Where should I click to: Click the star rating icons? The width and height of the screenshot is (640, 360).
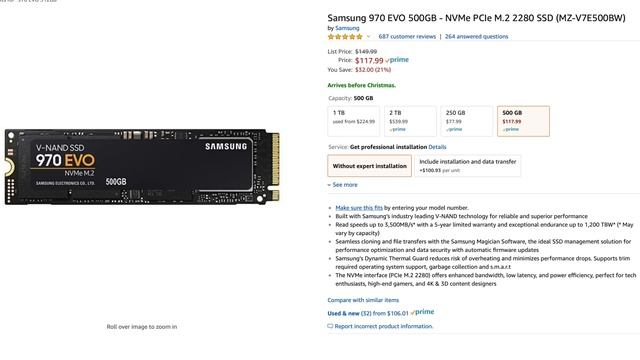[x=345, y=37]
